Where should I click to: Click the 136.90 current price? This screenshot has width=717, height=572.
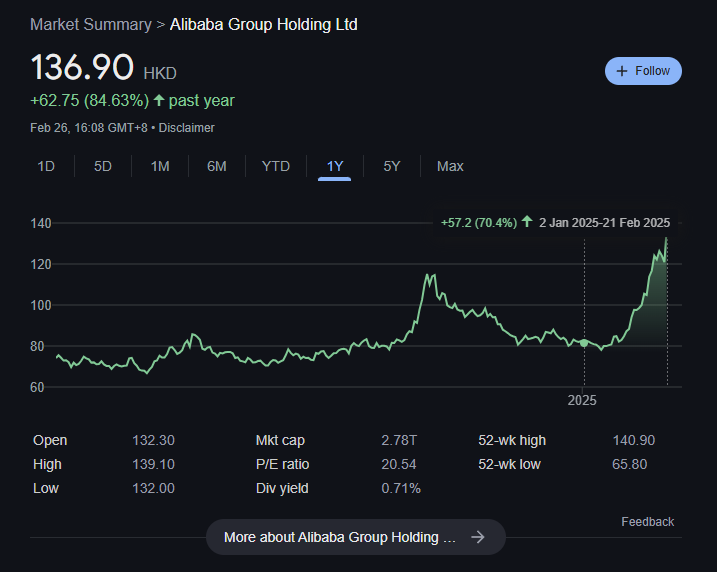(82, 67)
